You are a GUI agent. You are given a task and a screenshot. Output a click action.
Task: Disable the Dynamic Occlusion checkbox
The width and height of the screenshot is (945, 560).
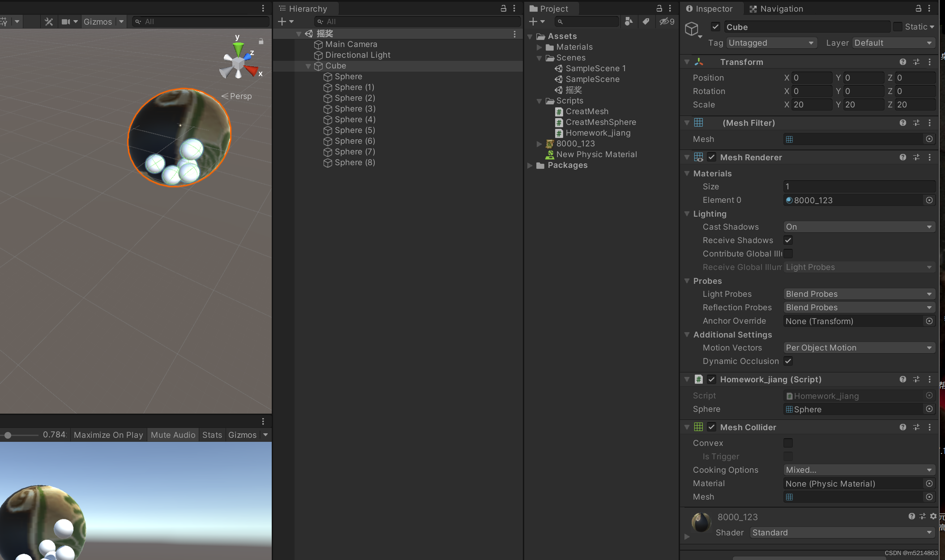click(x=788, y=361)
